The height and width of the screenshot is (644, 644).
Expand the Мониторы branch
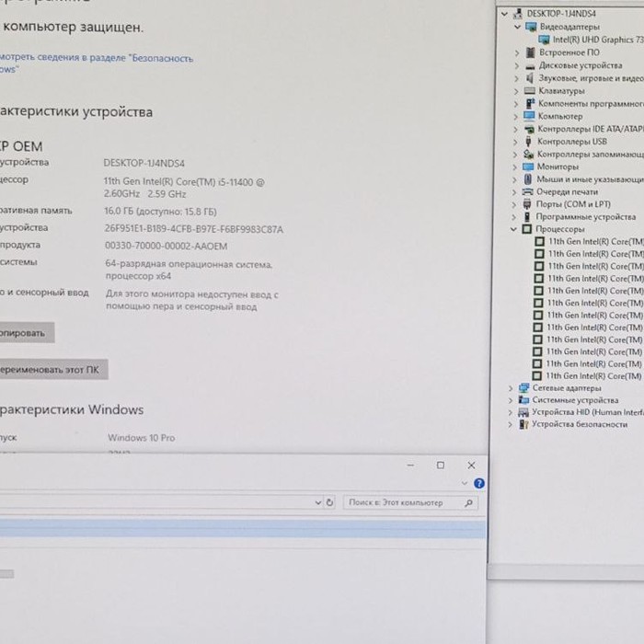514,167
